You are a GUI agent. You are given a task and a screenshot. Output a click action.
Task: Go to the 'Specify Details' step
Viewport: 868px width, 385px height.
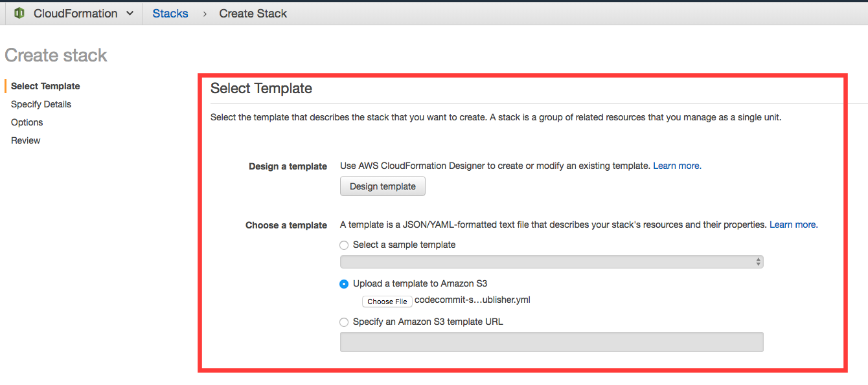pos(41,104)
